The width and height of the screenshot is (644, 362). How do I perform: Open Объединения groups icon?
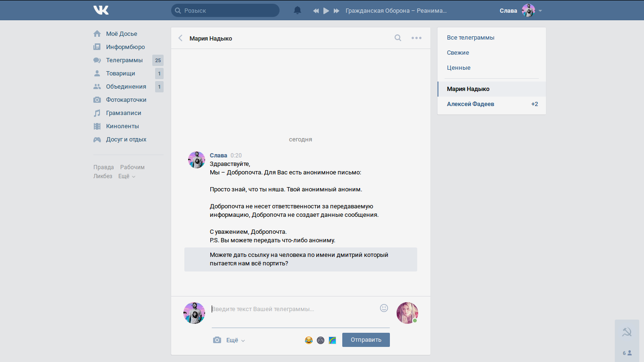pyautogui.click(x=97, y=87)
